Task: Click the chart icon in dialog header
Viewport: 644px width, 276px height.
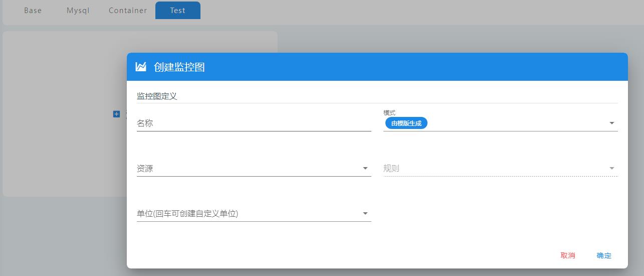Action: (141, 67)
